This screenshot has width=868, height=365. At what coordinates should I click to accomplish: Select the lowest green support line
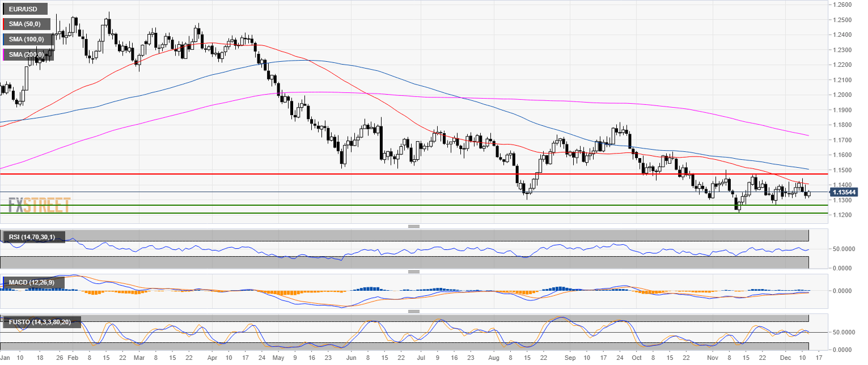pos(414,213)
